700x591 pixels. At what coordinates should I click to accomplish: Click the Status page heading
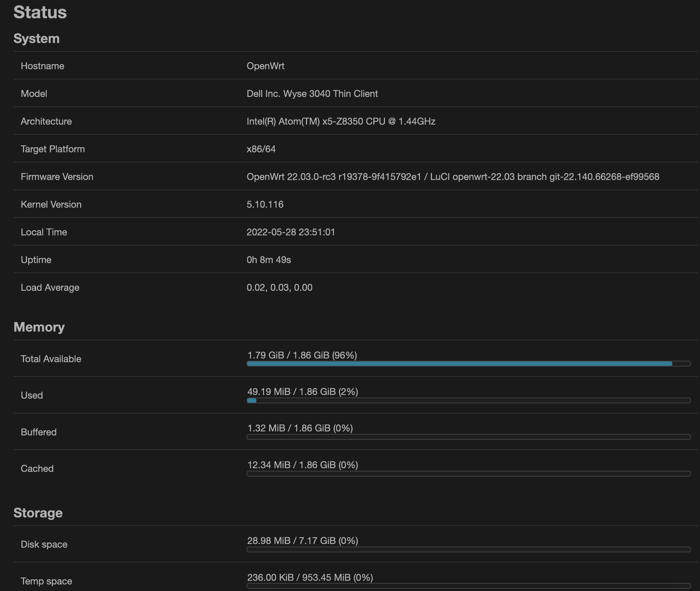(40, 12)
